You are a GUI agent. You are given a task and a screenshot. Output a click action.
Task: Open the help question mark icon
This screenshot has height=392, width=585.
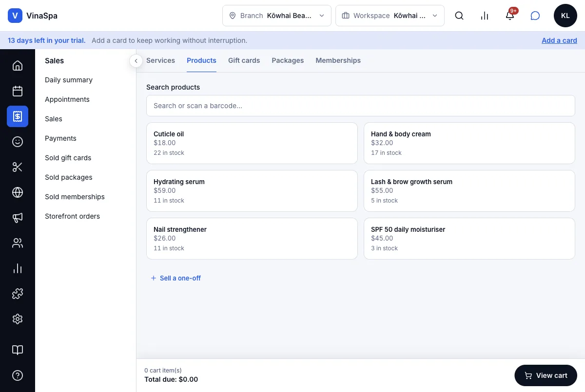[18, 375]
